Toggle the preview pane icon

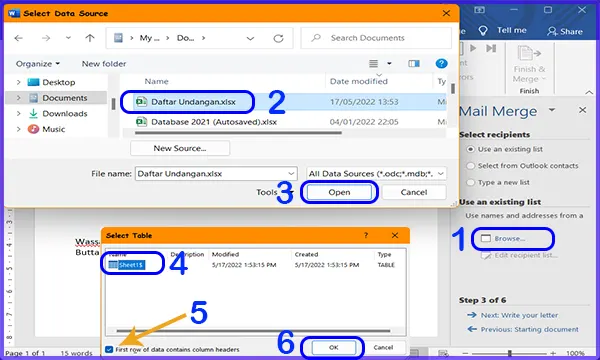coord(414,64)
